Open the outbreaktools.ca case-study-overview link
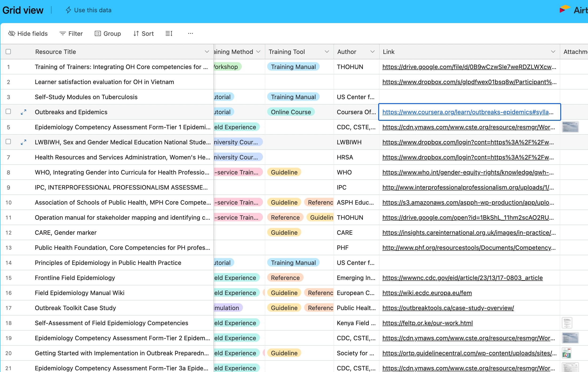Screen dimensions: 588x372 [448, 308]
